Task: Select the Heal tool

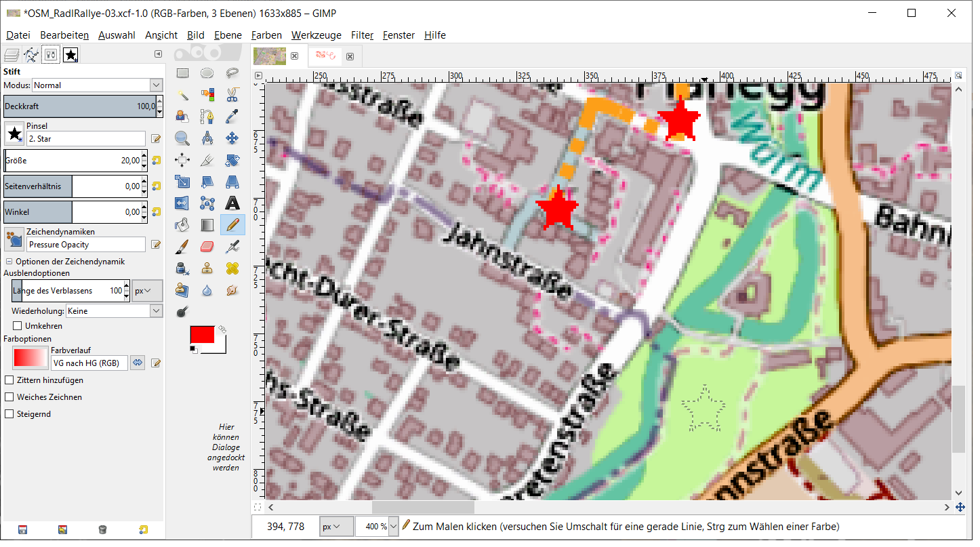Action: click(232, 268)
